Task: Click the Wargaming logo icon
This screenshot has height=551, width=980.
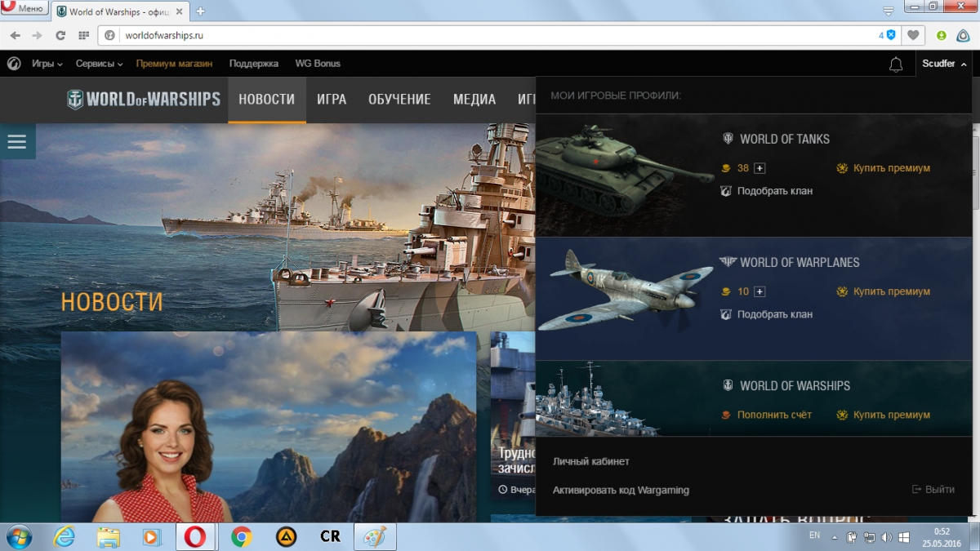Action: (x=14, y=63)
